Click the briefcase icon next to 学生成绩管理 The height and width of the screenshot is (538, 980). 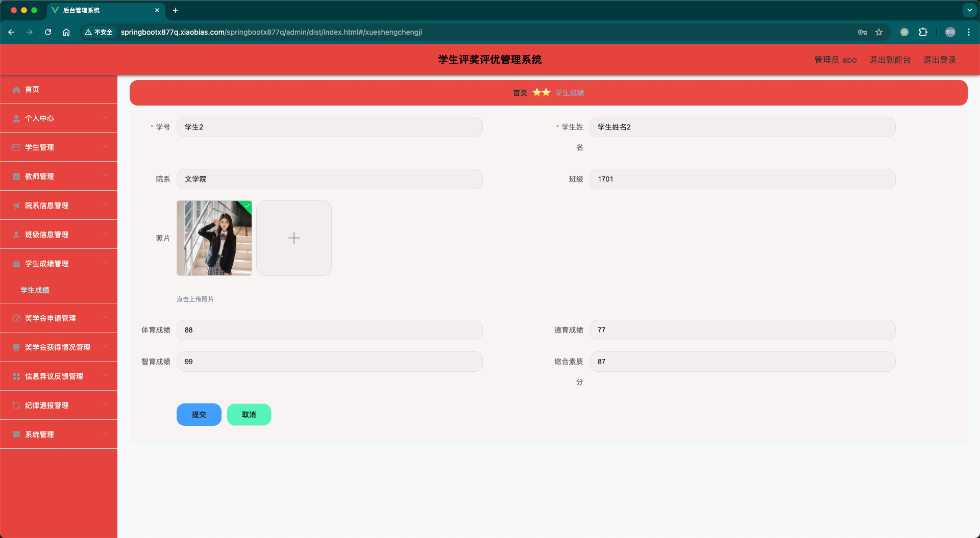16,264
